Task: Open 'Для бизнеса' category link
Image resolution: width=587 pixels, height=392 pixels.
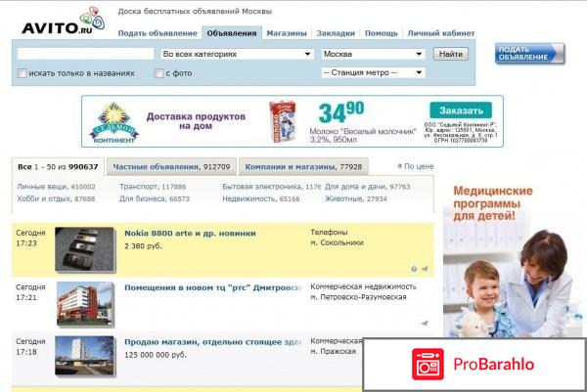Action: point(155,199)
